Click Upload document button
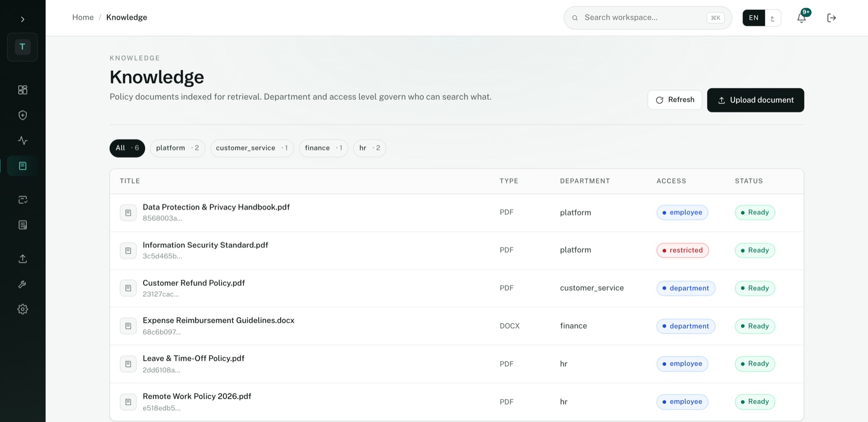 pos(755,100)
